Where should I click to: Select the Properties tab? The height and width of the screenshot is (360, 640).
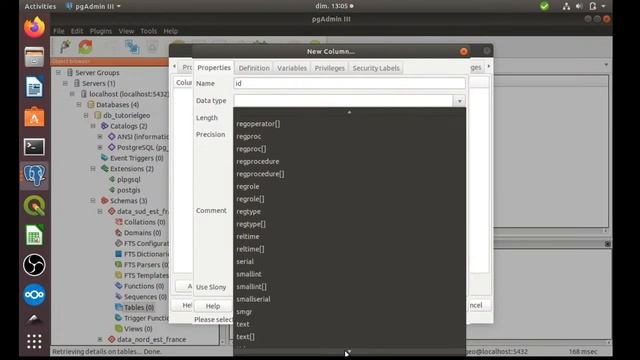pos(214,68)
